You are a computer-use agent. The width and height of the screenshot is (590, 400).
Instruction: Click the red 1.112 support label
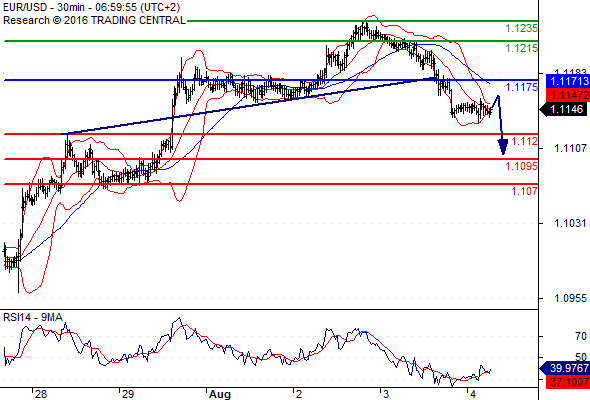coord(524,141)
